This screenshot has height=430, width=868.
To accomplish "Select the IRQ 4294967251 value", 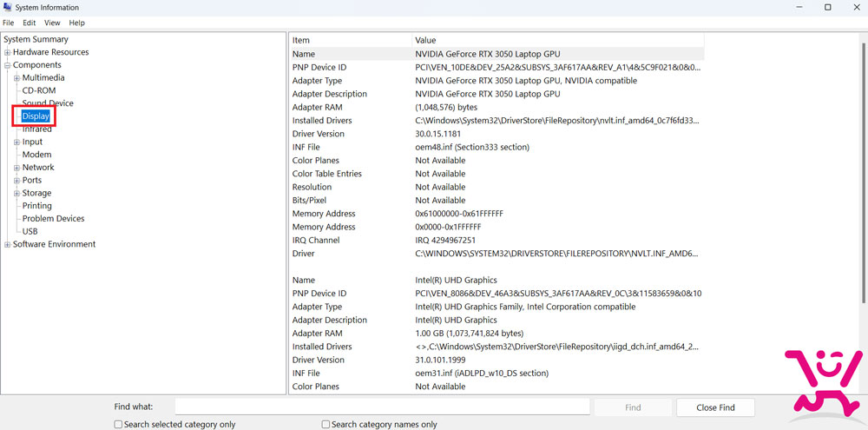I will click(445, 240).
